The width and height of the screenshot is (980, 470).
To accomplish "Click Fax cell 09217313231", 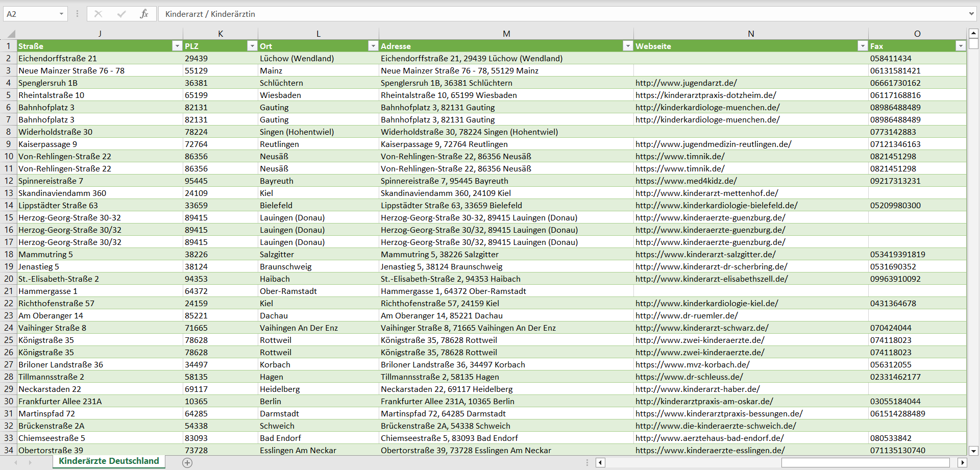I will [x=917, y=181].
